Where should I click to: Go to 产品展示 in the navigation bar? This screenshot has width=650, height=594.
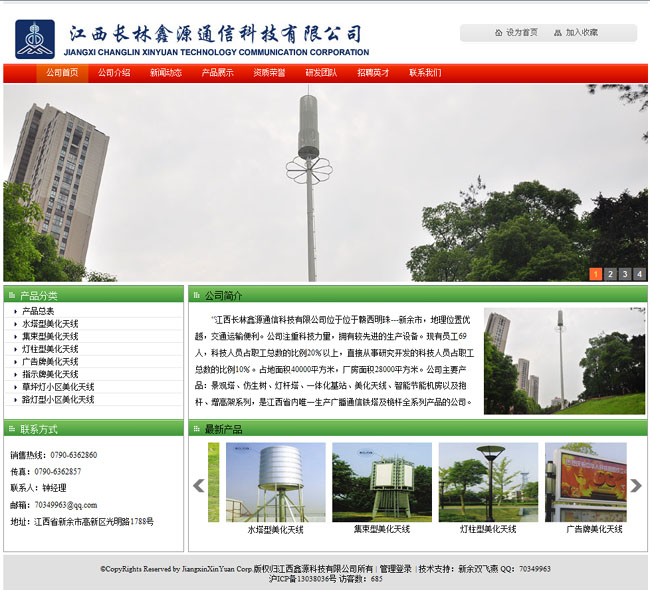pos(217,73)
